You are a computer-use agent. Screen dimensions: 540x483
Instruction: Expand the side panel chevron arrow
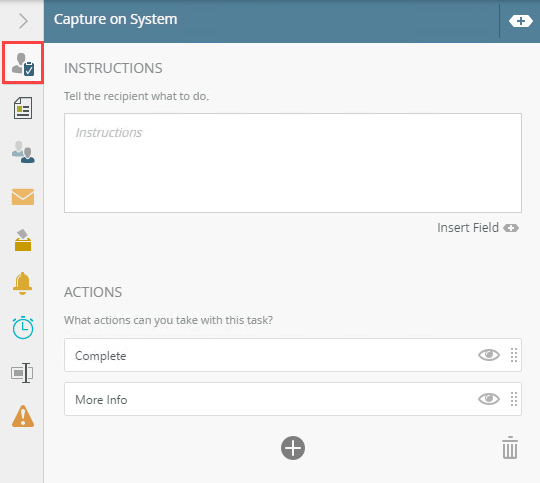tap(23, 21)
